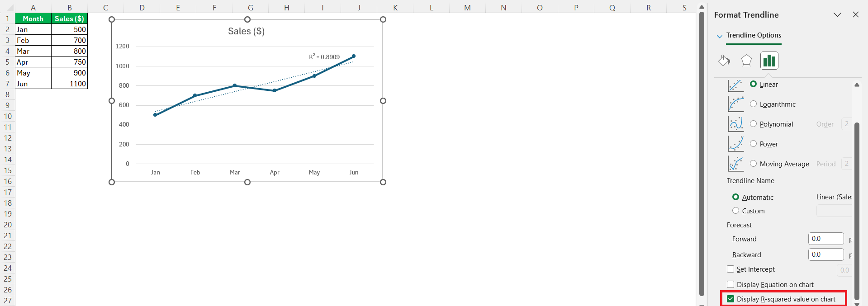868x306 pixels.
Task: Select cell containing Jun in column A
Action: pyautogui.click(x=33, y=84)
